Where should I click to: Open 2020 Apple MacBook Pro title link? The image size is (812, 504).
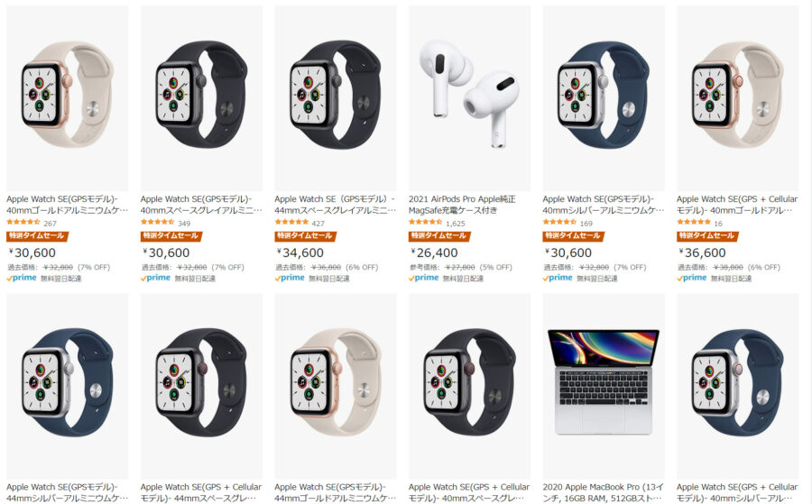coord(604,492)
